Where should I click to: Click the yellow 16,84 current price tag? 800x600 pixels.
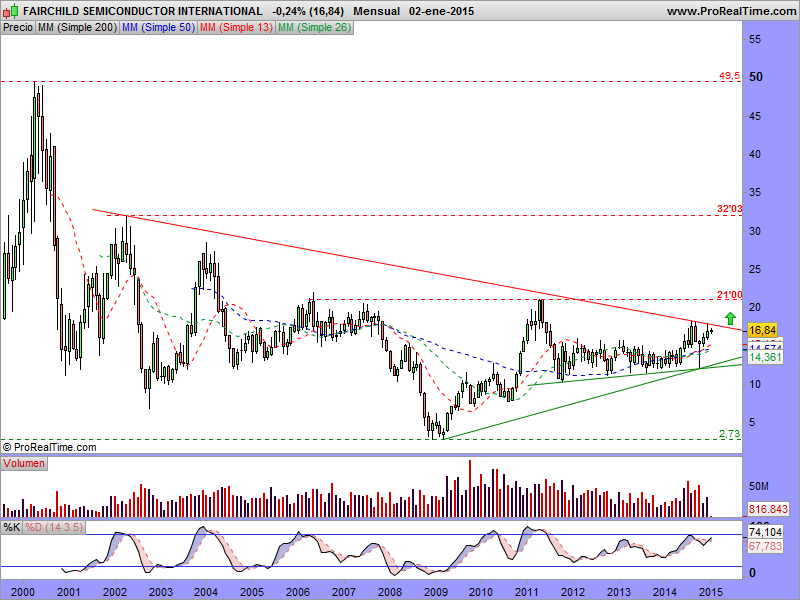[x=763, y=330]
